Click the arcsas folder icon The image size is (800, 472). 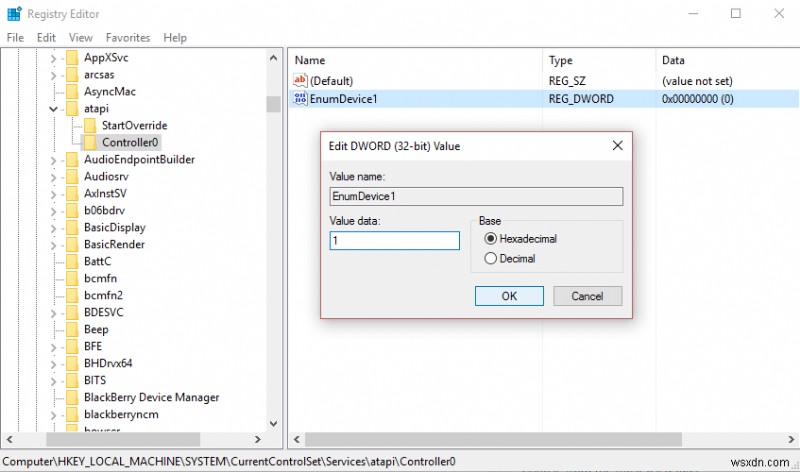(72, 74)
